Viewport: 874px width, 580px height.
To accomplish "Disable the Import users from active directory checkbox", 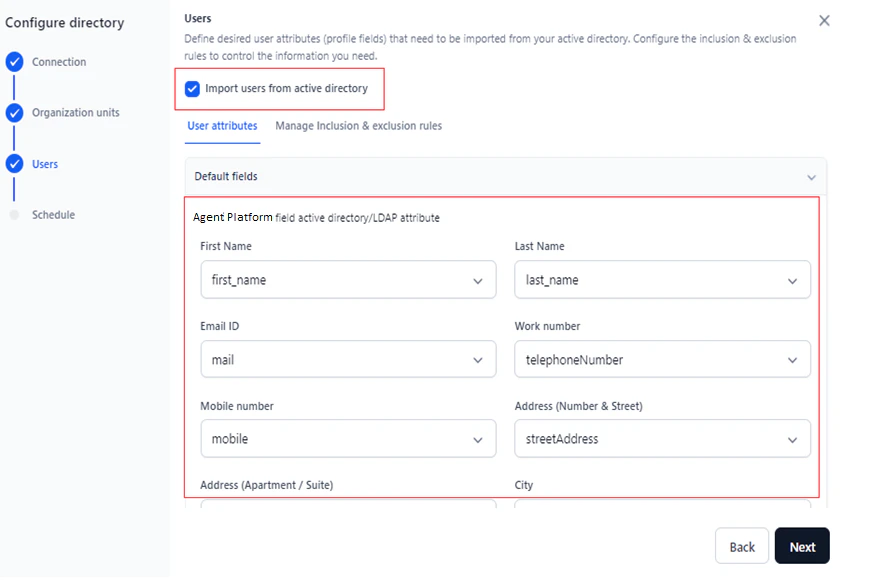I will pyautogui.click(x=192, y=89).
